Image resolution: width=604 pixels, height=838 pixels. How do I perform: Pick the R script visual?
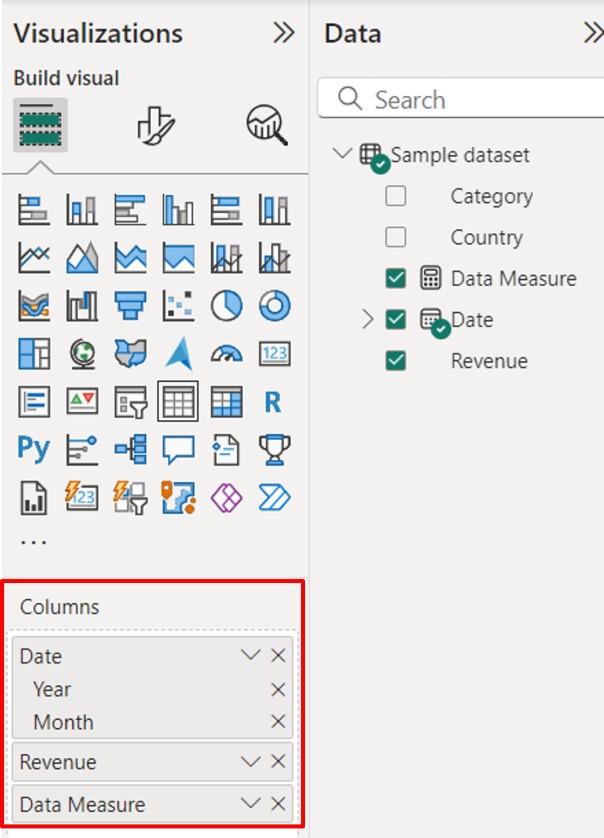tap(273, 402)
